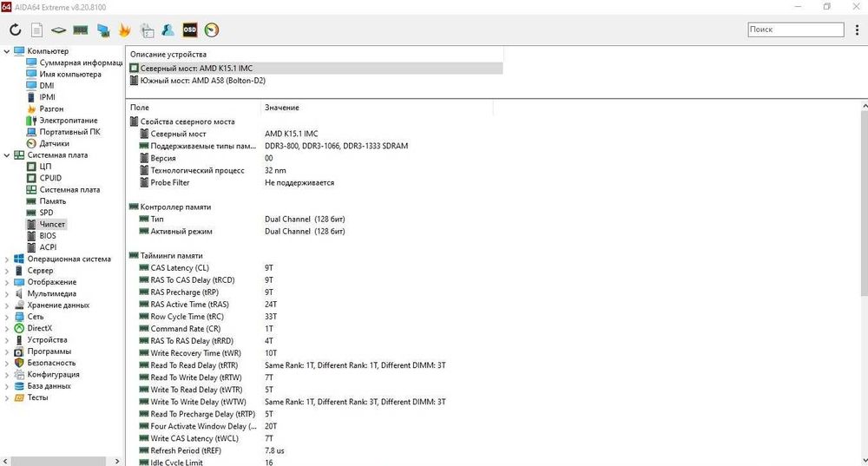This screenshot has width=868, height=466.
Task: Expand the Отображение tree node
Action: (x=7, y=282)
